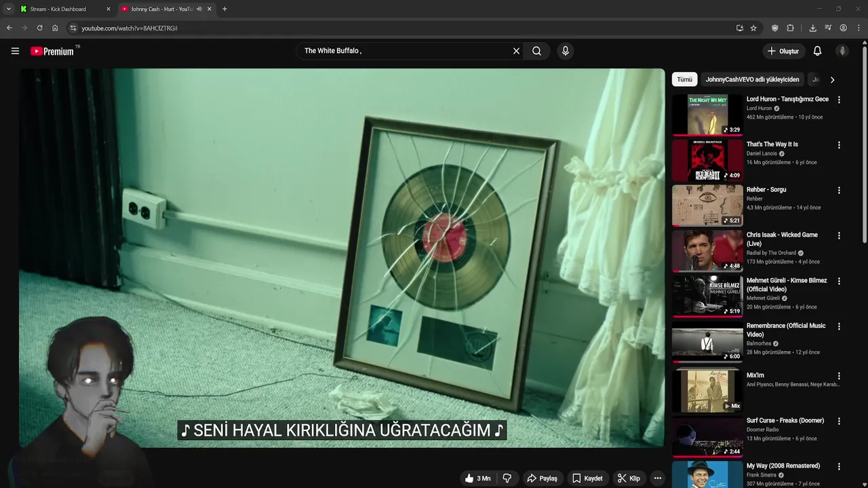Close the Kick Dashboard tab
Screen dimensions: 868x488
pyautogui.click(x=108, y=9)
